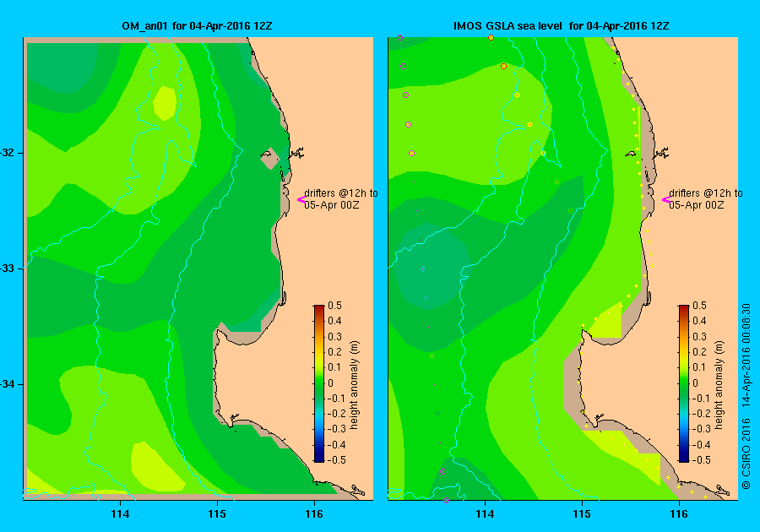This screenshot has width=760, height=532.
Task: Click the 0.2 color bar label in OM_an01 panel
Action: (335, 352)
